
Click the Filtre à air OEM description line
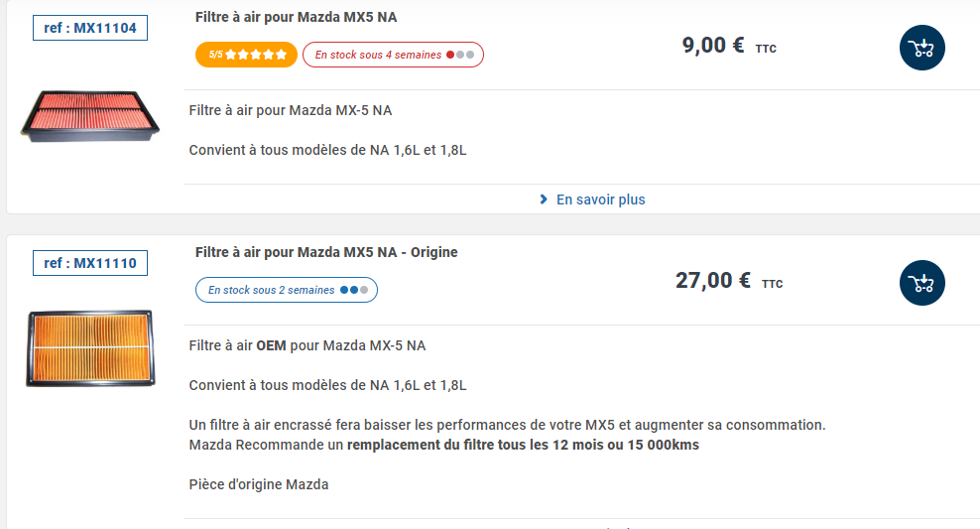(306, 345)
